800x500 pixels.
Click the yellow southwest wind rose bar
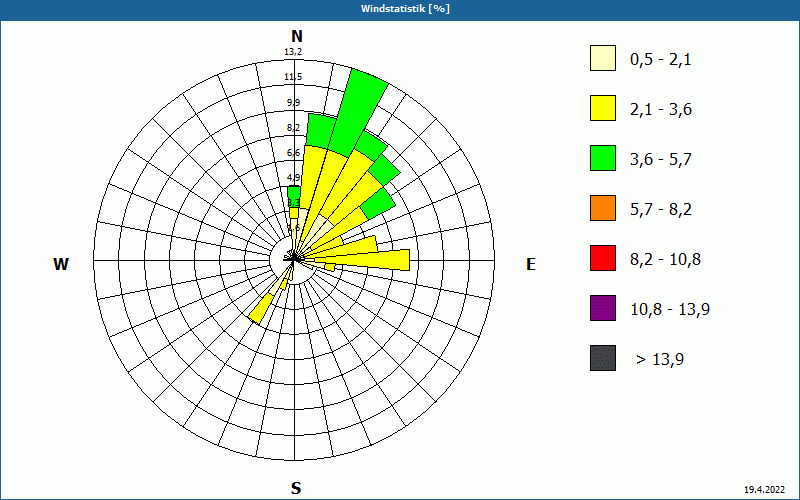point(261,309)
